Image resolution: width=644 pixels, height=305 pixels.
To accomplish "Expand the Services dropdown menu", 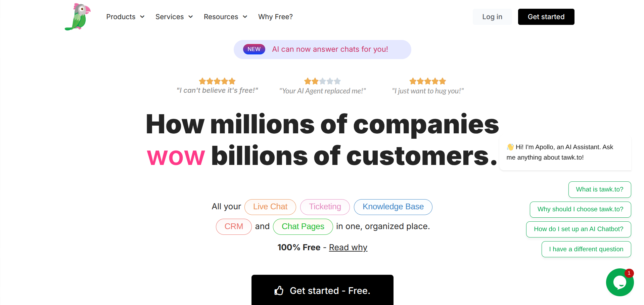I will click(x=174, y=17).
